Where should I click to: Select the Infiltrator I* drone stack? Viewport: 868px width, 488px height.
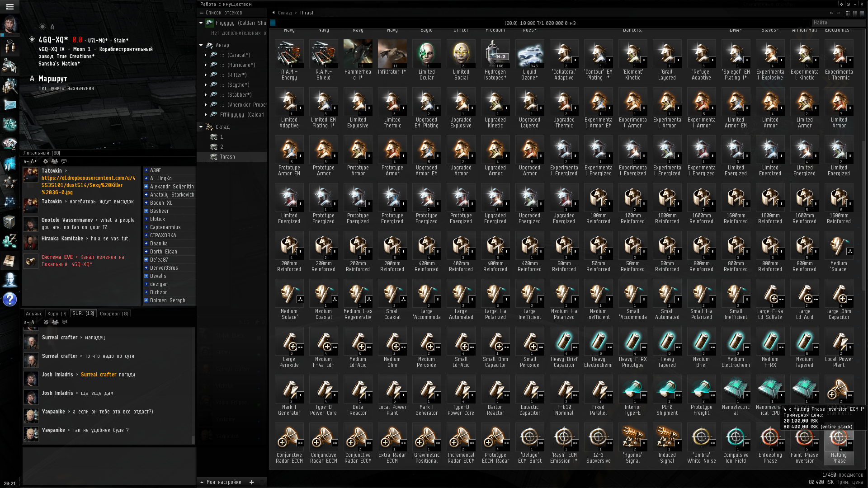pyautogui.click(x=392, y=57)
